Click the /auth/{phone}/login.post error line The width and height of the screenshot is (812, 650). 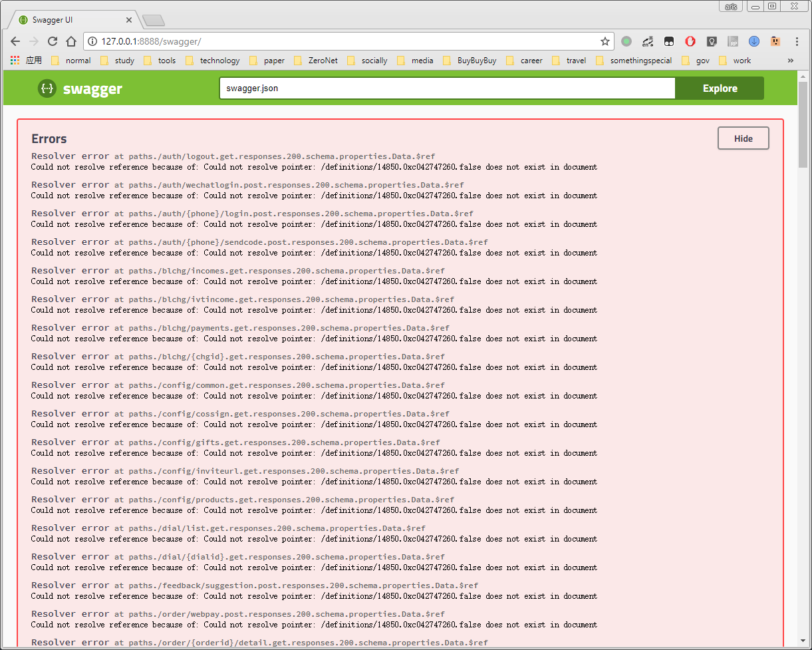click(252, 214)
